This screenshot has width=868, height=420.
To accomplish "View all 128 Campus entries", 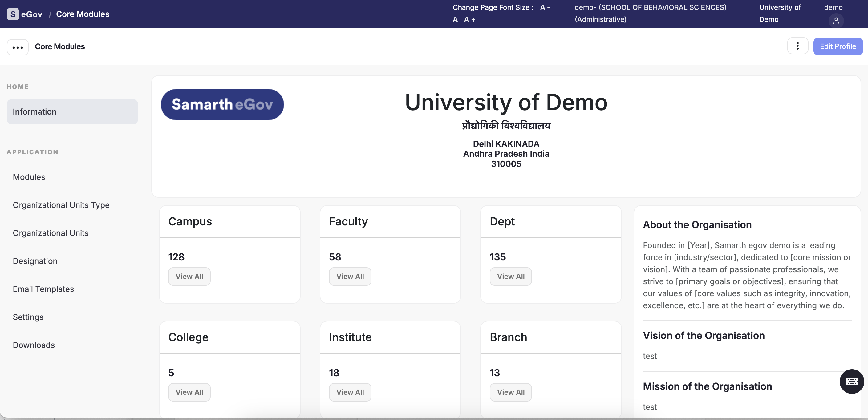I will 189,276.
